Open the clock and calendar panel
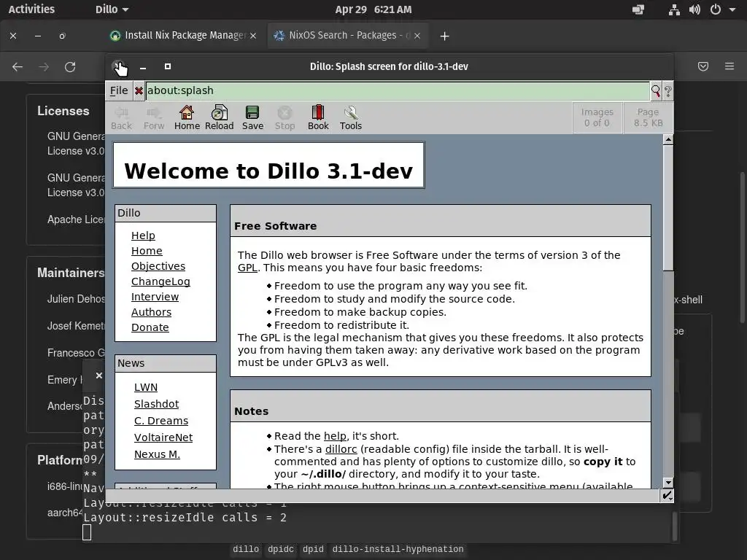Image resolution: width=747 pixels, height=560 pixels. pyautogui.click(x=373, y=9)
